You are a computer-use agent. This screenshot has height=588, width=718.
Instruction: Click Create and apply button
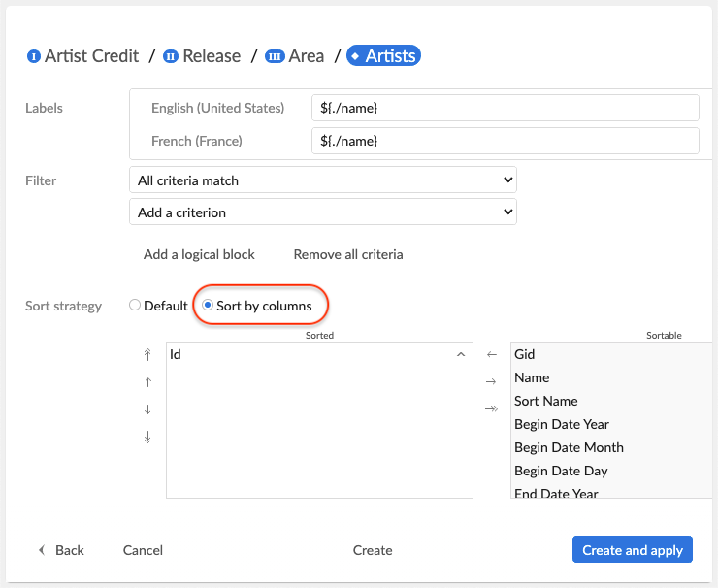pyautogui.click(x=633, y=550)
